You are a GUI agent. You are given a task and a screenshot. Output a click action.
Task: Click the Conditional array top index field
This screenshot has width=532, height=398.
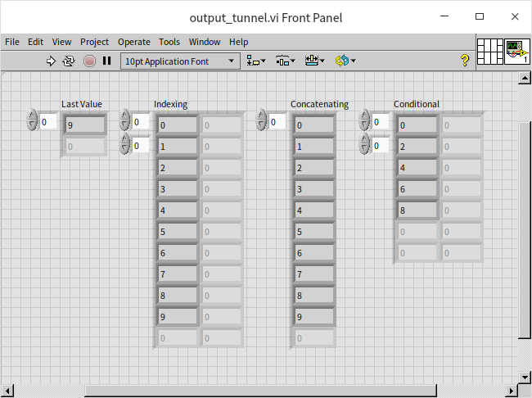point(381,122)
